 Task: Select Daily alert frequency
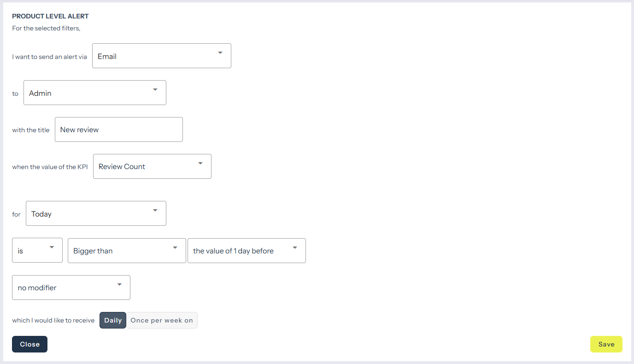(x=113, y=320)
